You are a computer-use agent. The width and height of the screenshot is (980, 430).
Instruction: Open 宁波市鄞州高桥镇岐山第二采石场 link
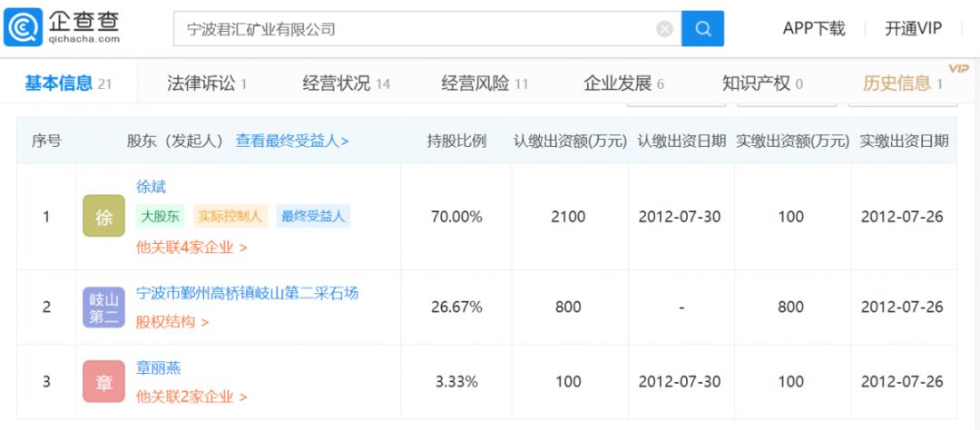click(x=248, y=293)
